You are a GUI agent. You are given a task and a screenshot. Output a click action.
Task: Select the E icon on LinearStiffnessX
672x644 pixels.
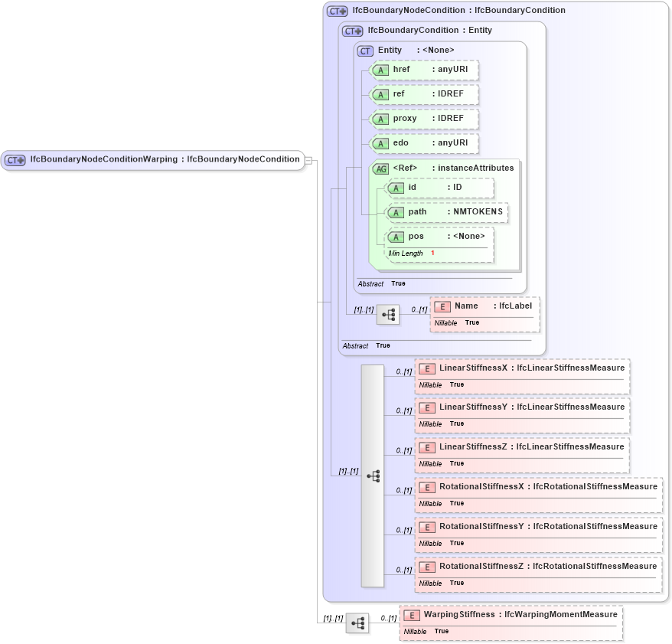point(427,368)
